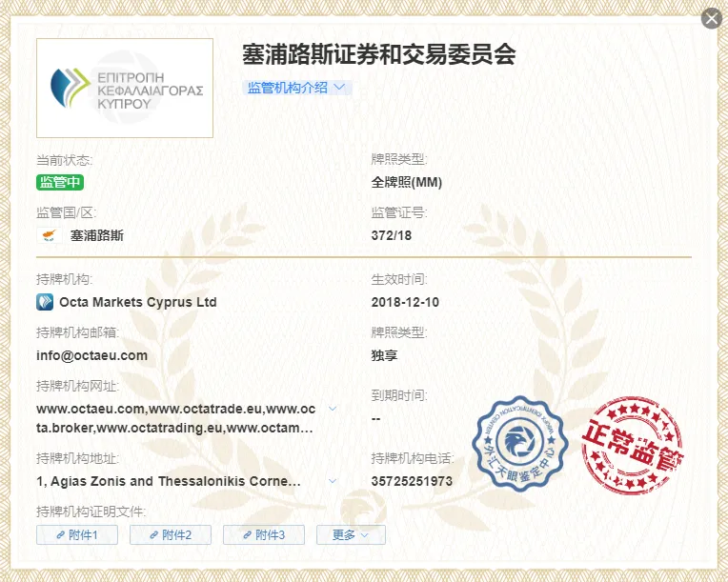Click the green 监管中 status badge
The height and width of the screenshot is (582, 728).
60,182
